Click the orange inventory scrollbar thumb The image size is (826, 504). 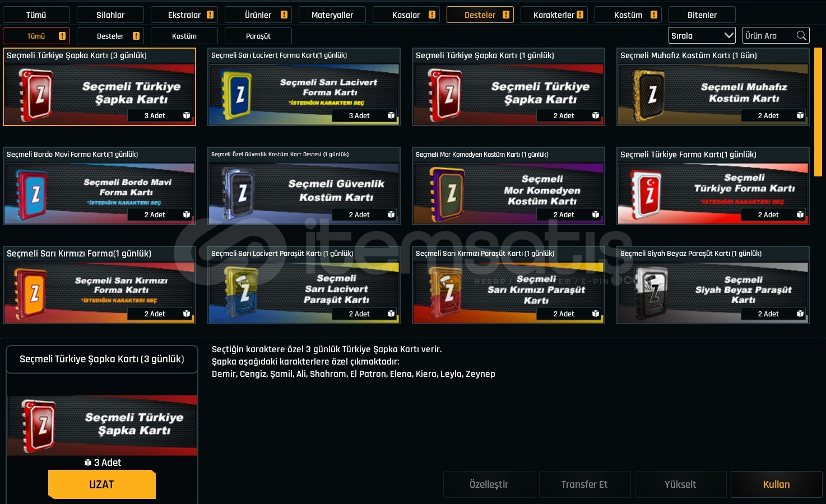(818, 112)
